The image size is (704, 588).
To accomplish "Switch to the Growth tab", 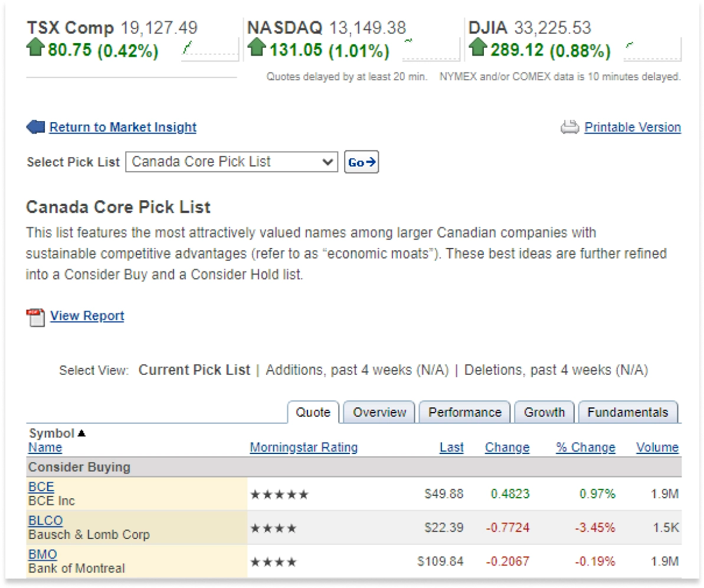I will point(544,412).
